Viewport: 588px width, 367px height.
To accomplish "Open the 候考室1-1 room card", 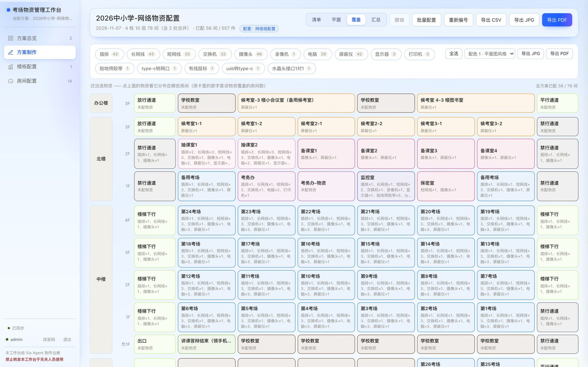I will (x=207, y=127).
